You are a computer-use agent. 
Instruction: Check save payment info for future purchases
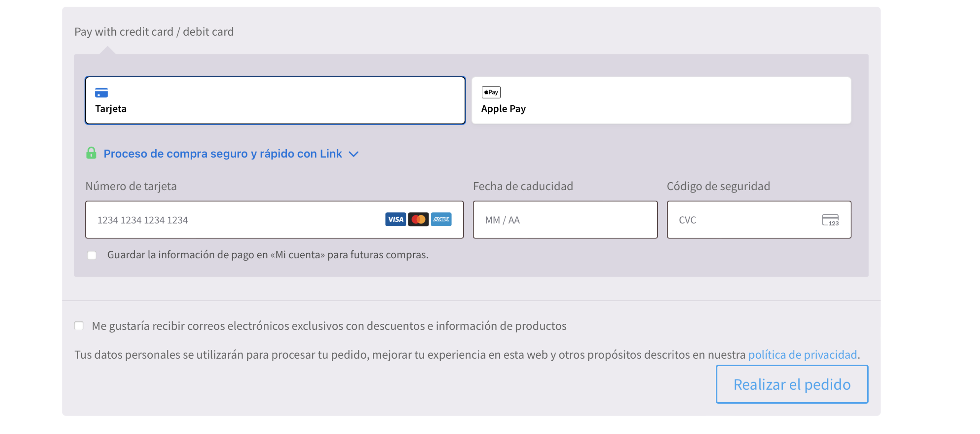point(91,255)
